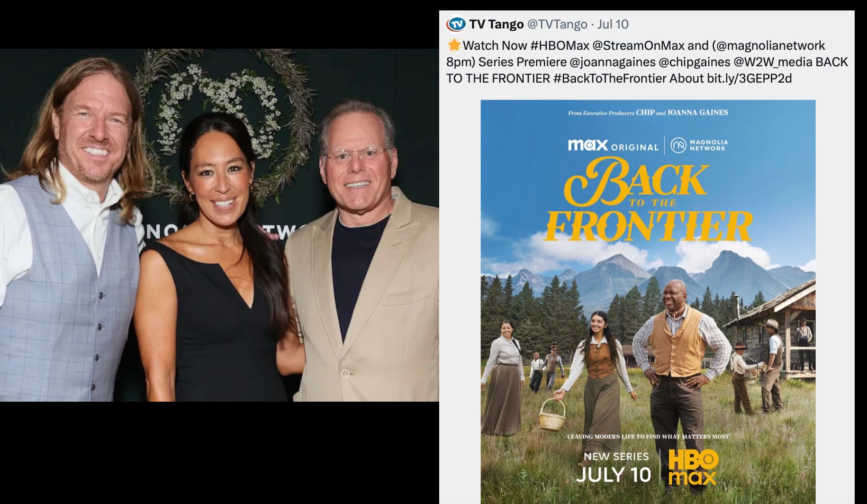Image resolution: width=867 pixels, height=504 pixels.
Task: Open the photo of three people smiling
Action: (219, 225)
